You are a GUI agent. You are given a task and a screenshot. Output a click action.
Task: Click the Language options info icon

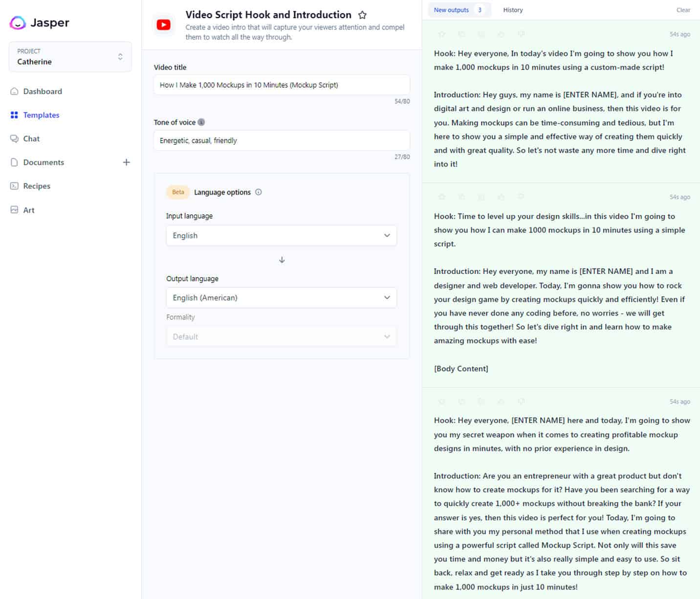click(x=259, y=192)
